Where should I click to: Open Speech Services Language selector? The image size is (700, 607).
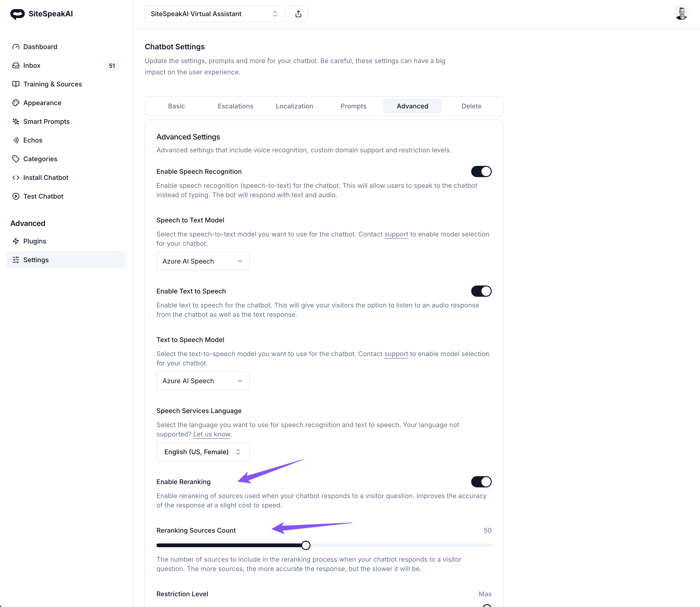203,452
